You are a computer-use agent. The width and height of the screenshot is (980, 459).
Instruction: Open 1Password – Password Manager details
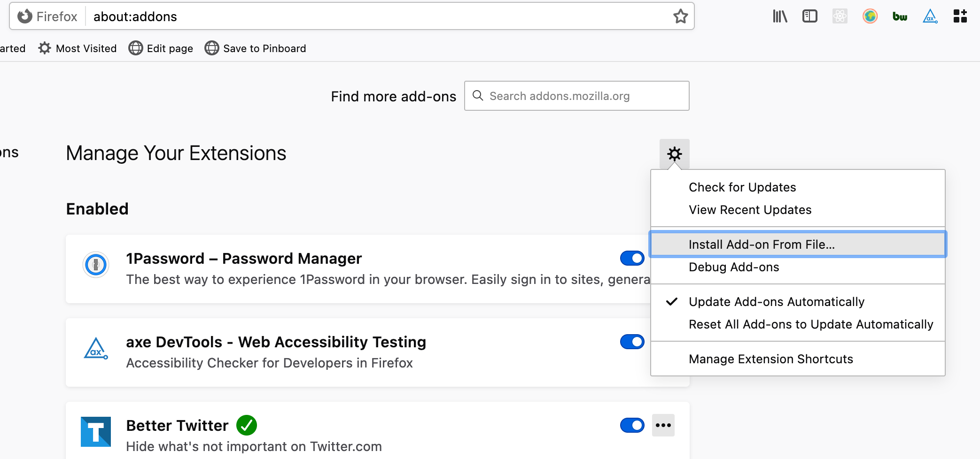pos(244,259)
